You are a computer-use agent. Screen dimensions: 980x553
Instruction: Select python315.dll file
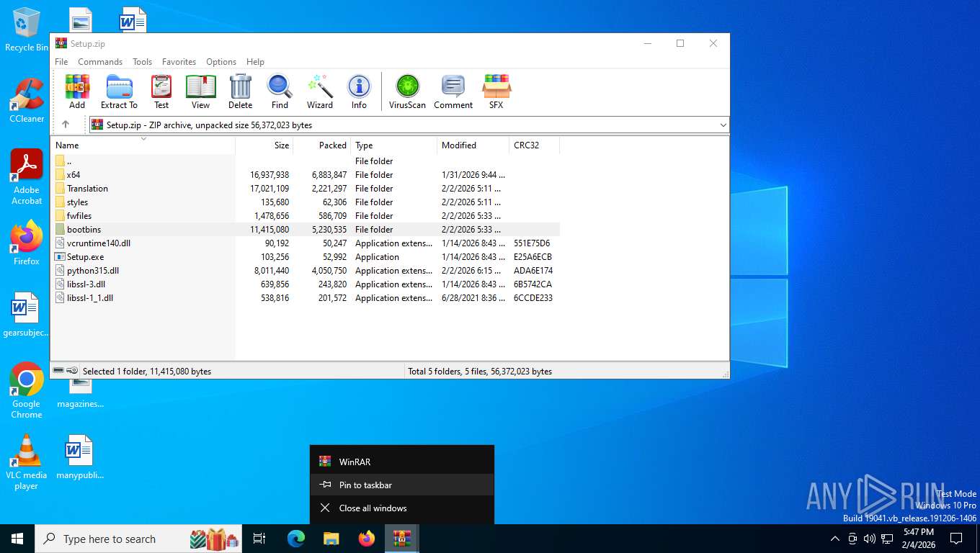305,271
